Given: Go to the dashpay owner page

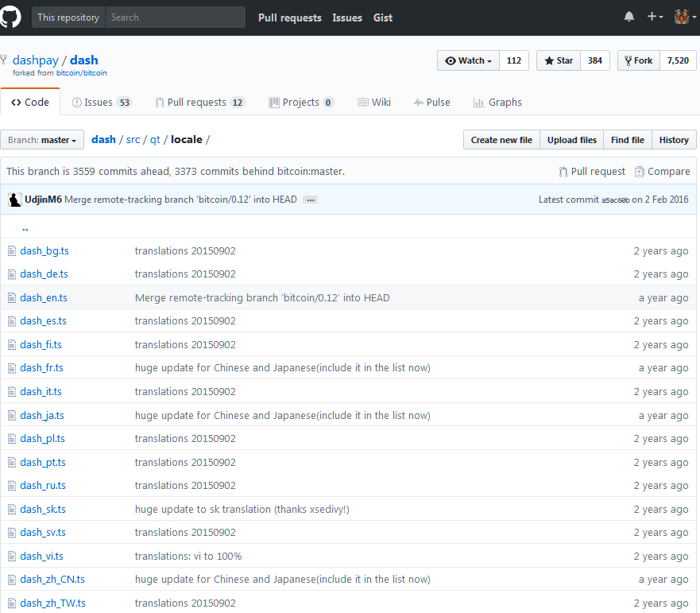Looking at the screenshot, I should (35, 60).
